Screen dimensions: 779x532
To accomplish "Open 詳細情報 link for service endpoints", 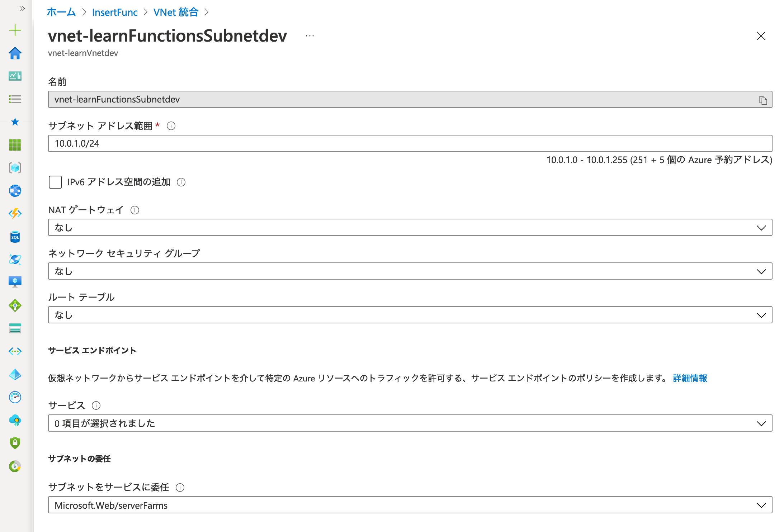I will tap(690, 378).
